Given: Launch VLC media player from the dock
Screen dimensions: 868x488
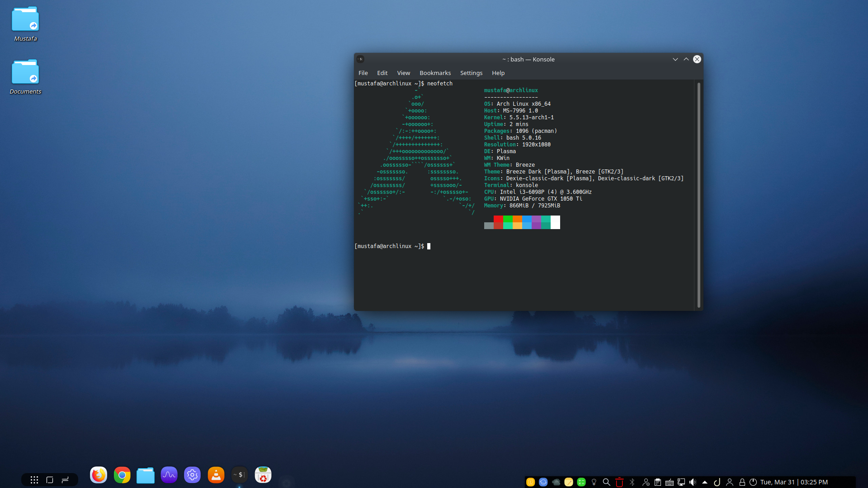Looking at the screenshot, I should (x=216, y=475).
